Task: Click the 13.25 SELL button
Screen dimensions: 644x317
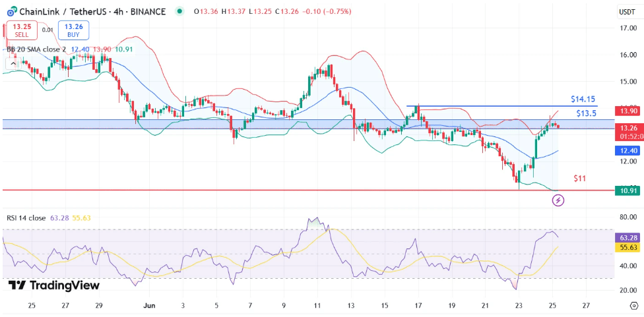Action: tap(22, 30)
